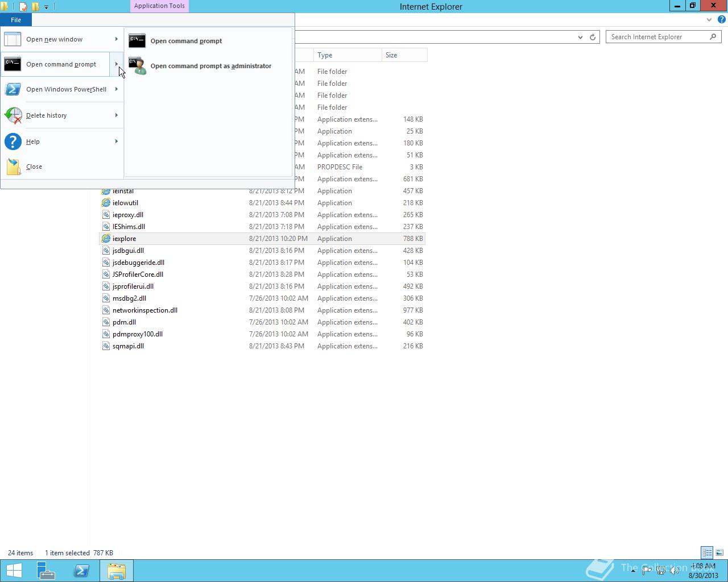This screenshot has height=582, width=728.
Task: Choose Open Windows PowerShell menu item
Action: pos(62,89)
